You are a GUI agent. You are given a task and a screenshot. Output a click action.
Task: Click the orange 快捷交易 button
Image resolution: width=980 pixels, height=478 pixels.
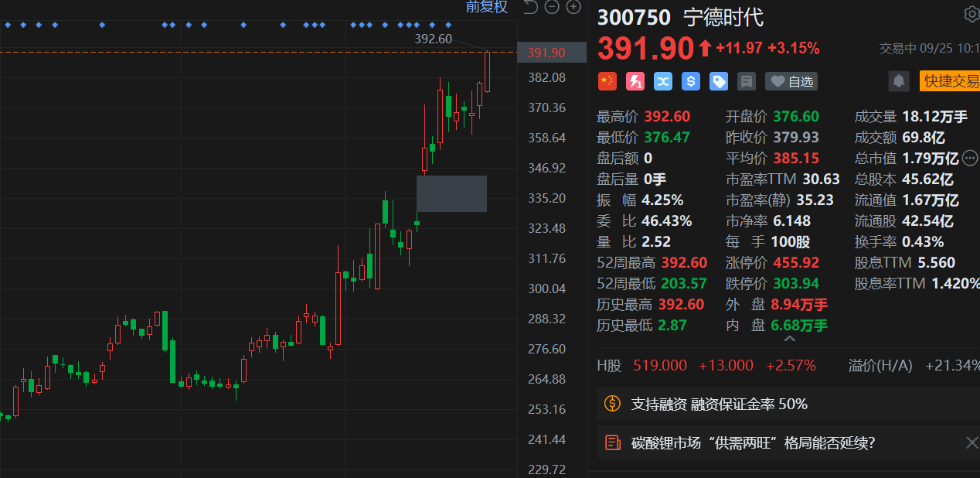[949, 81]
